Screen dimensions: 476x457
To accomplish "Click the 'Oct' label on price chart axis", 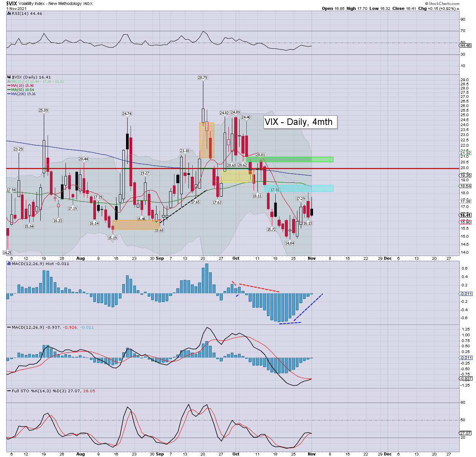I will pos(236,258).
